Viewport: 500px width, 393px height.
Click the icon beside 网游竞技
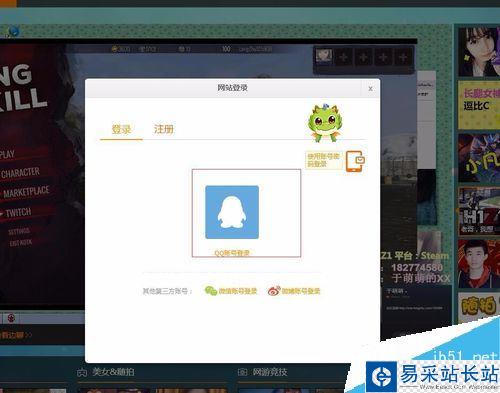[x=243, y=372]
